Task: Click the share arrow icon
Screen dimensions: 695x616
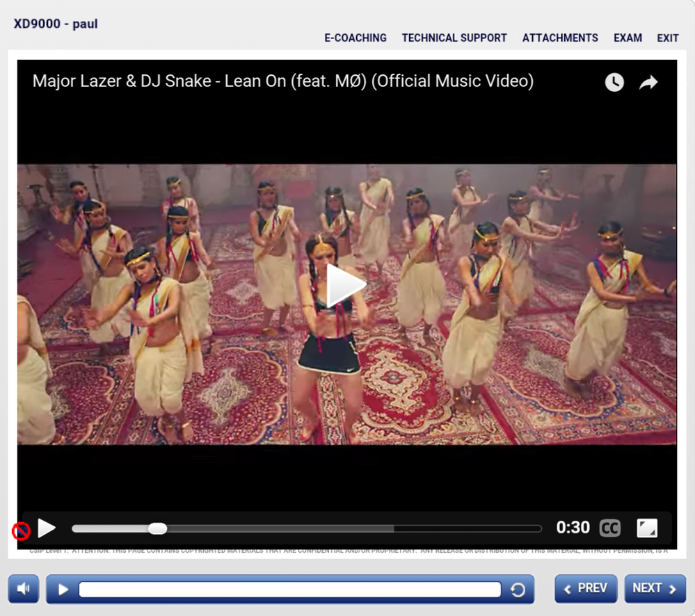Action: tap(648, 82)
